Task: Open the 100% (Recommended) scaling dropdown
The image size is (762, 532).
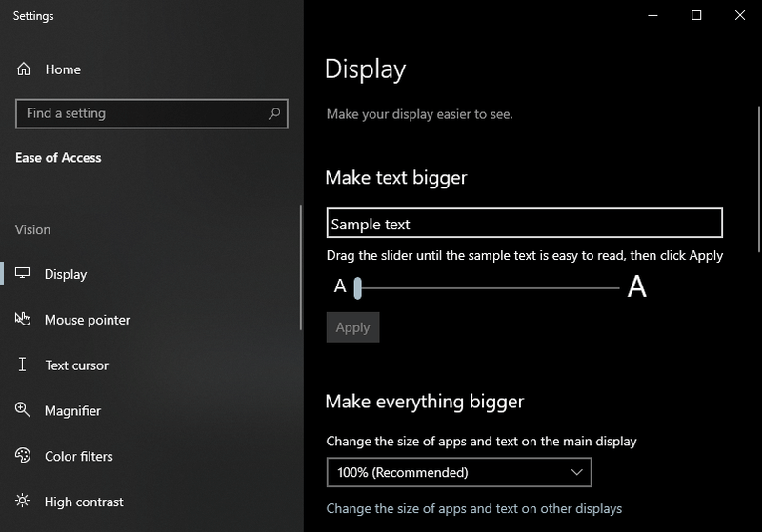Action: point(459,472)
